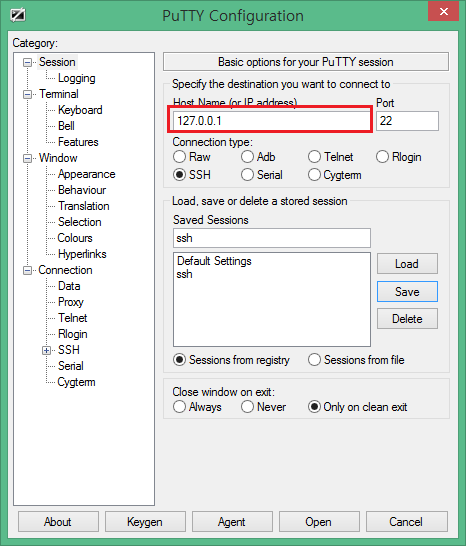Open the Window category
466x546 pixels.
click(x=58, y=158)
